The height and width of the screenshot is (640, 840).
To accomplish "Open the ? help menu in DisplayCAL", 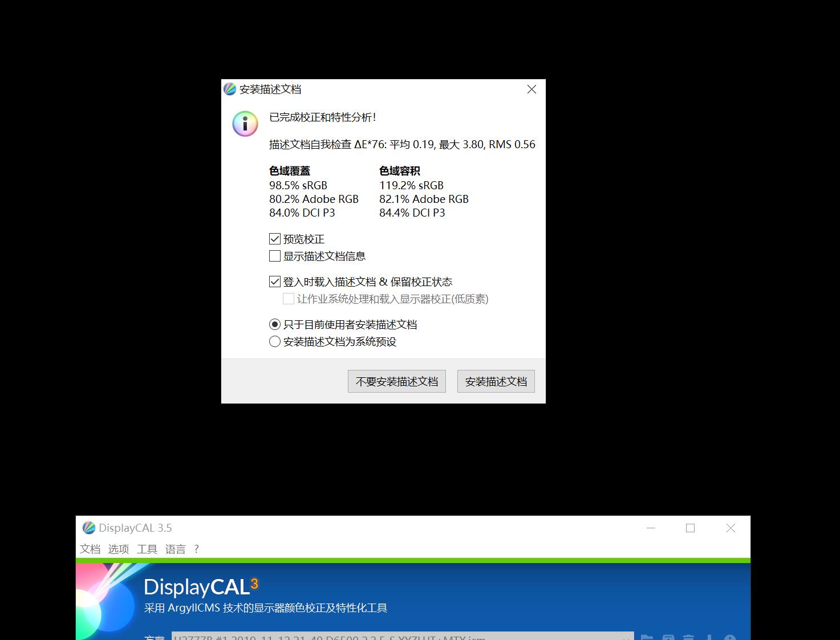I will click(197, 549).
